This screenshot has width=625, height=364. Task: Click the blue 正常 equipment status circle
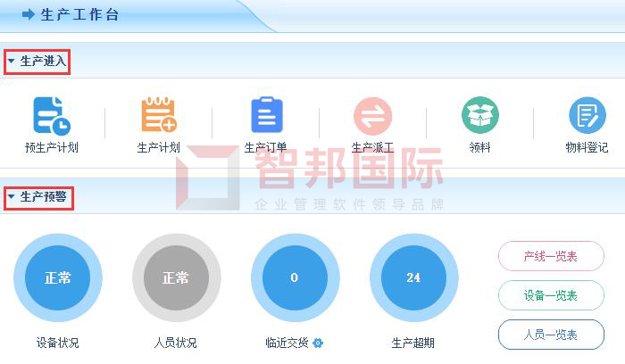coord(58,277)
